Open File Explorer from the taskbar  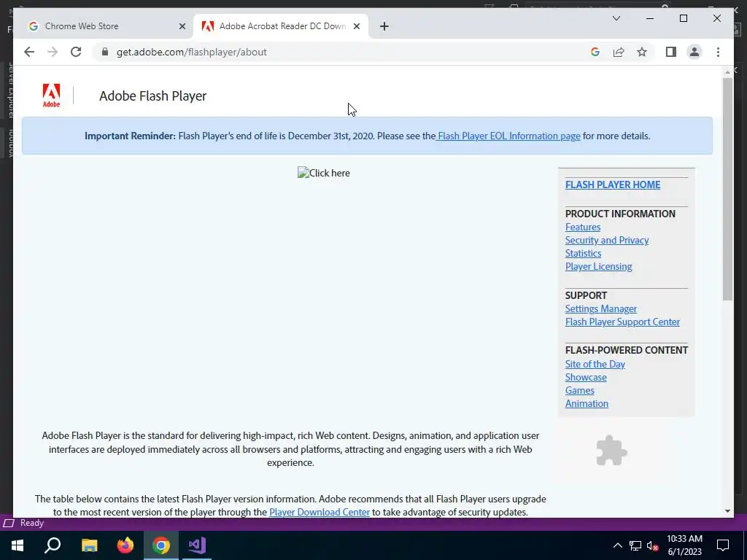pos(89,545)
